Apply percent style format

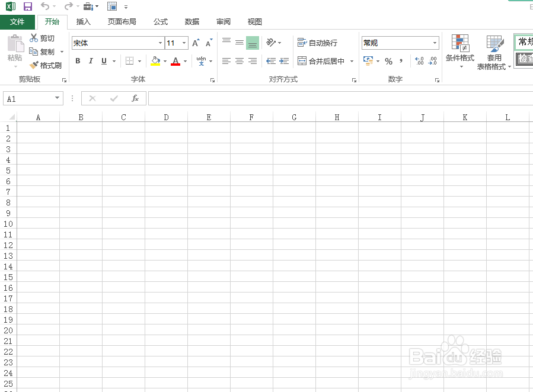(x=388, y=62)
